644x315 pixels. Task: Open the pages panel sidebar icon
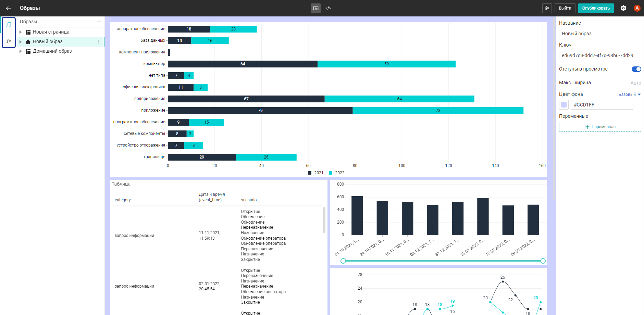(x=9, y=25)
